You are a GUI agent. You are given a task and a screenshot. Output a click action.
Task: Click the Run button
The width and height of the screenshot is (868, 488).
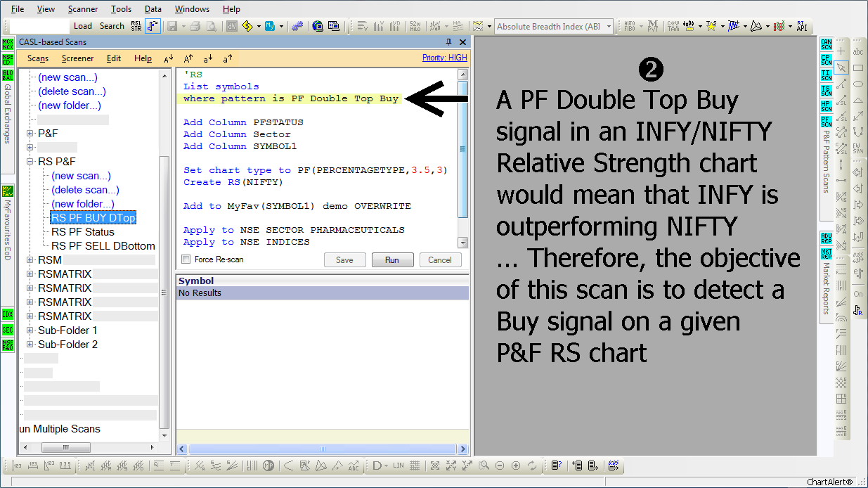tap(392, 260)
